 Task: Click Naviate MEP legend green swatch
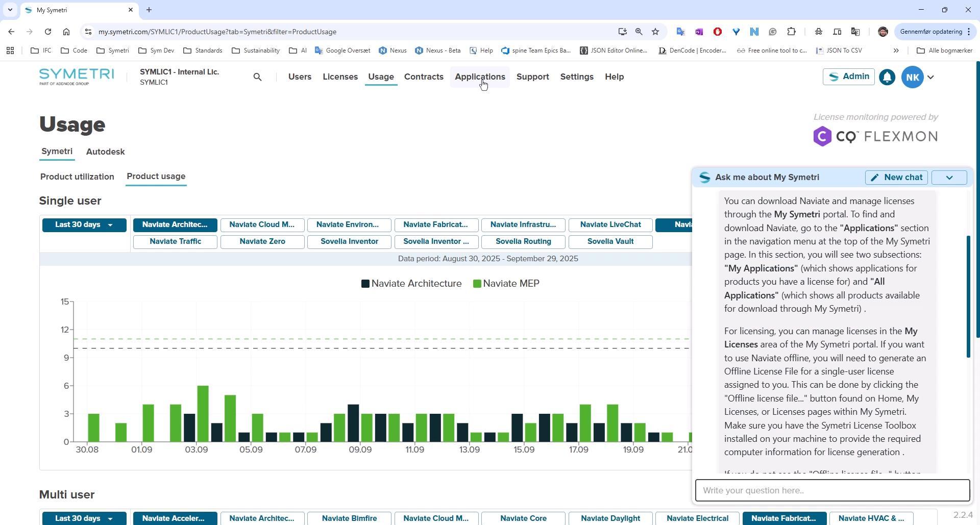(477, 284)
